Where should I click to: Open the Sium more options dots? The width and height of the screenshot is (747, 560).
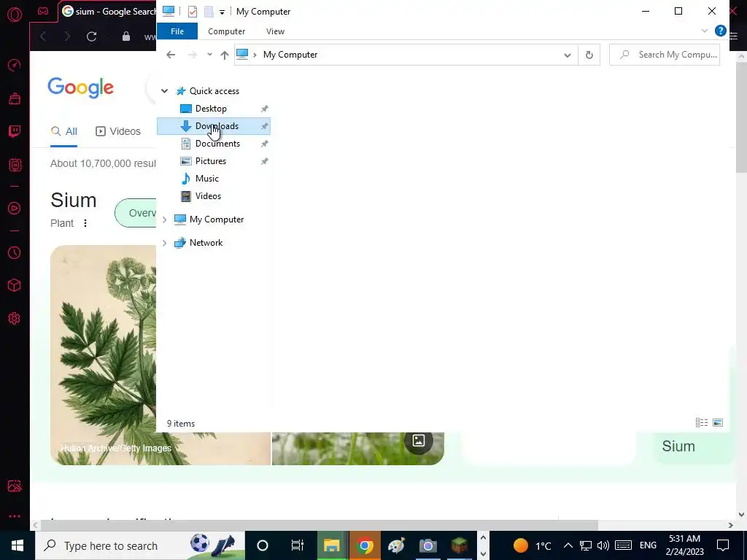click(x=85, y=223)
